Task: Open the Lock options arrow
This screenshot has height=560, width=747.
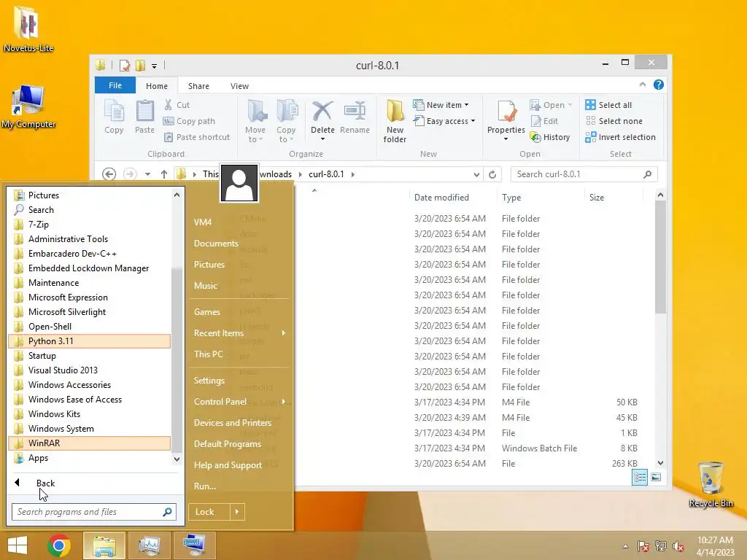Action: click(237, 512)
